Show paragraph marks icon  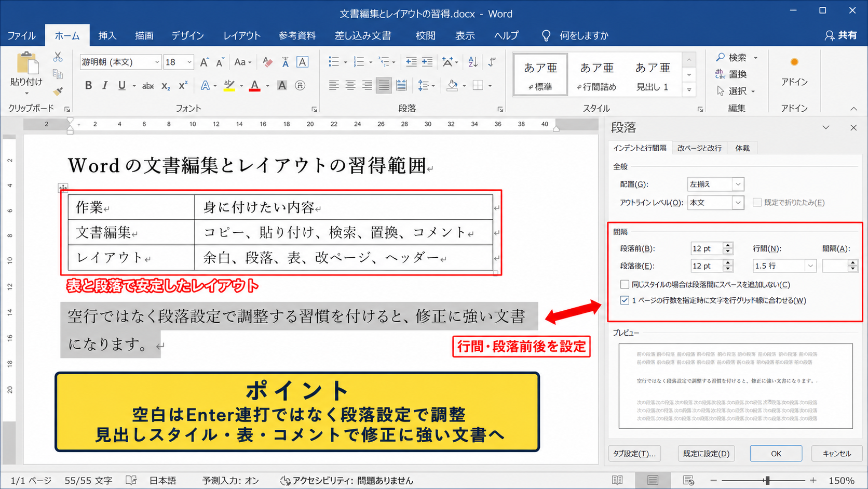tap(492, 62)
